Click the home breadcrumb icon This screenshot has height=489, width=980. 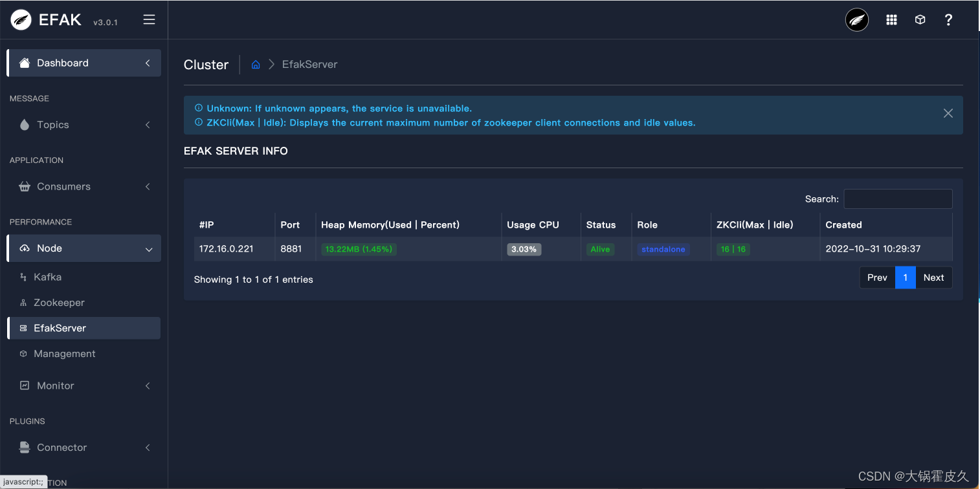coord(255,64)
